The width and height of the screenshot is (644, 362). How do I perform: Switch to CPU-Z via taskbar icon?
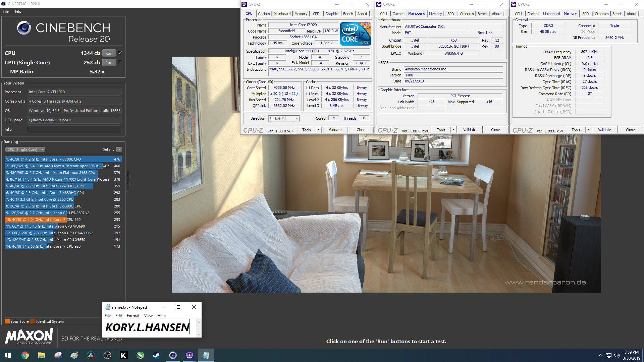tap(190, 355)
